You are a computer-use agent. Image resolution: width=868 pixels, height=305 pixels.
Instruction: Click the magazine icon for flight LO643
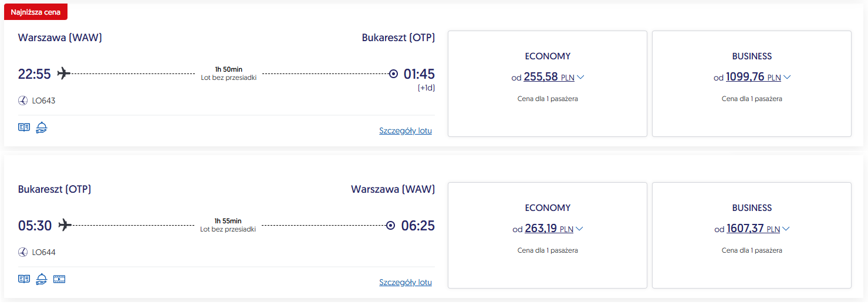pyautogui.click(x=24, y=127)
